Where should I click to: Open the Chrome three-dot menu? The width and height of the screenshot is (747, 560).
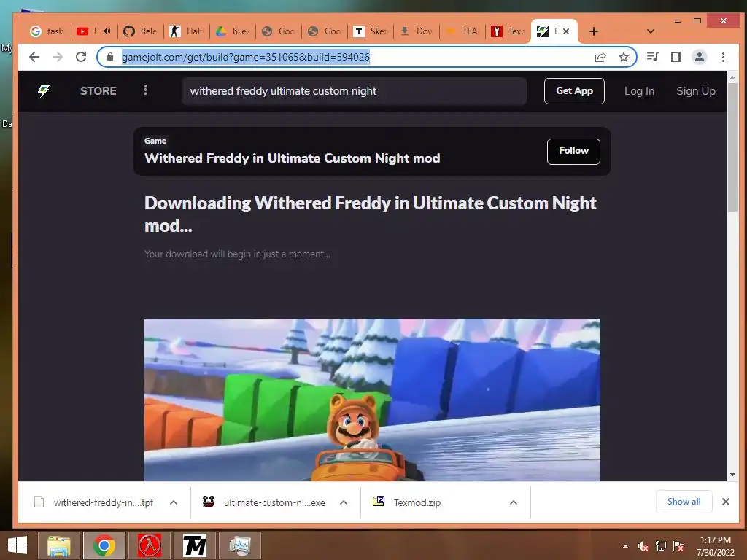pos(723,57)
